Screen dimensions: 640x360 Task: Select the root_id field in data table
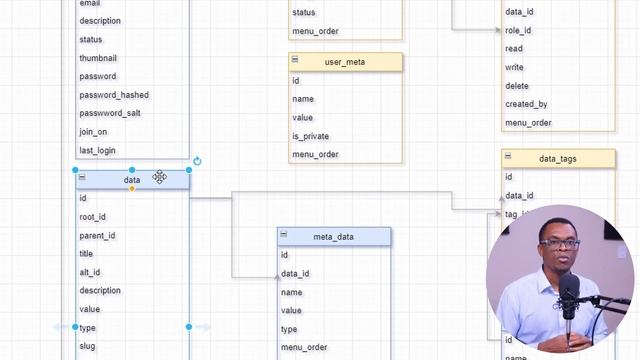(x=132, y=217)
